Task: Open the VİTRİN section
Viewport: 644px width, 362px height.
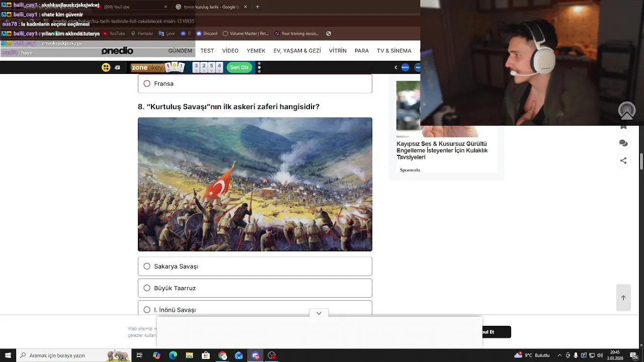Action: (x=338, y=51)
